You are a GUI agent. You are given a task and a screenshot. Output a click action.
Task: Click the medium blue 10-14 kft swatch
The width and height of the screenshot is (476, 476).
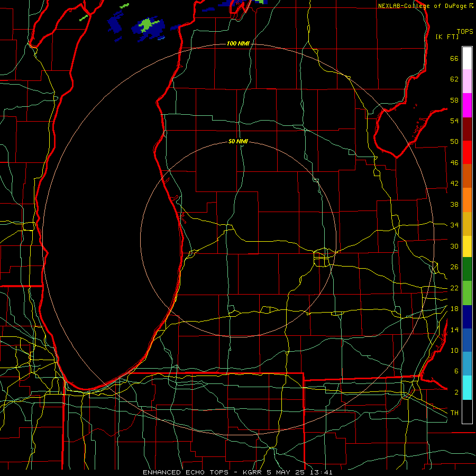467,340
